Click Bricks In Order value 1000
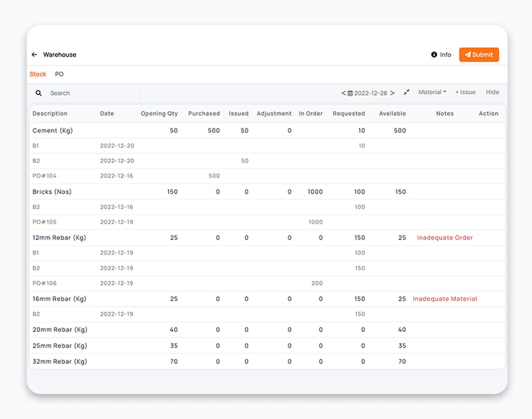Image resolution: width=532 pixels, height=419 pixels. click(x=315, y=192)
